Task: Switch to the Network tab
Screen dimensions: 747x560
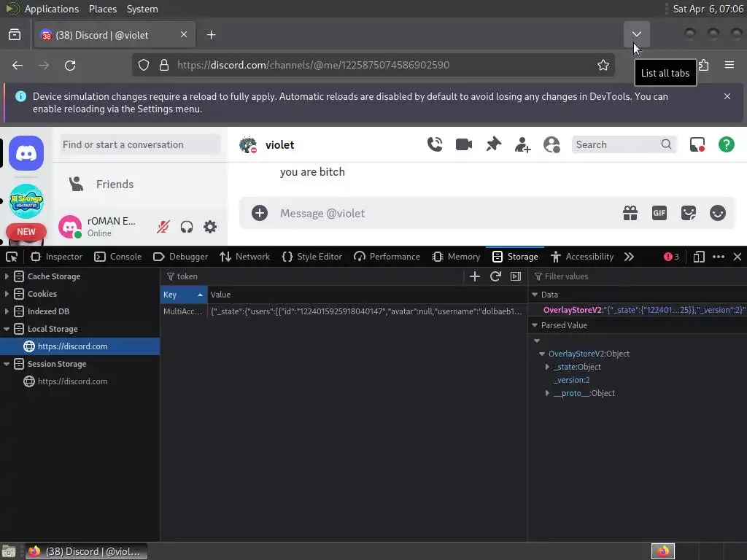Action: [244, 257]
